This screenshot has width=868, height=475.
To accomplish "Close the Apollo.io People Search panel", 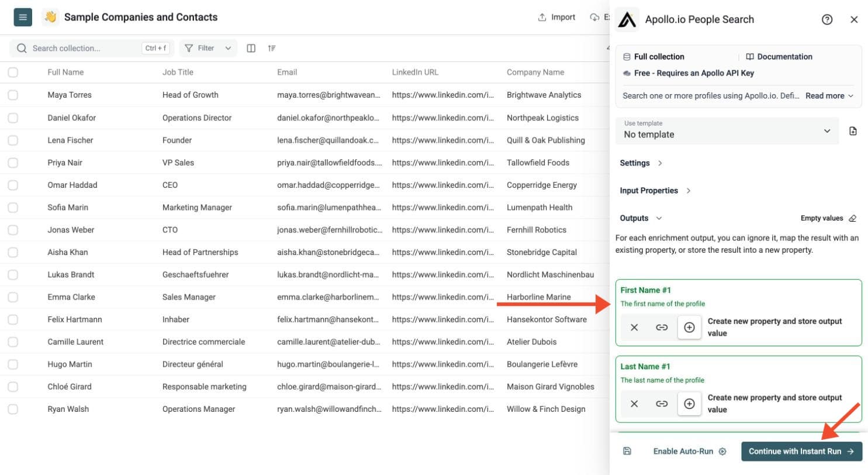I will [854, 19].
